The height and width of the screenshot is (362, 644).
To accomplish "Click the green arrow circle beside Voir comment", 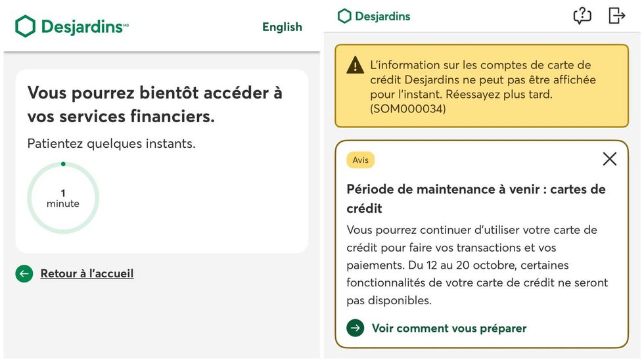I will (x=356, y=328).
